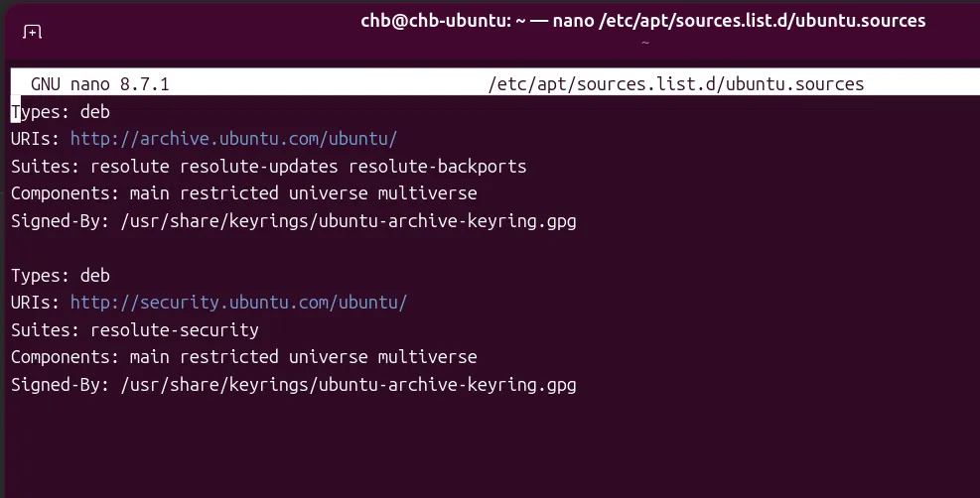Click 'universe' in the first Components line
The height and width of the screenshot is (498, 980).
coord(328,193)
